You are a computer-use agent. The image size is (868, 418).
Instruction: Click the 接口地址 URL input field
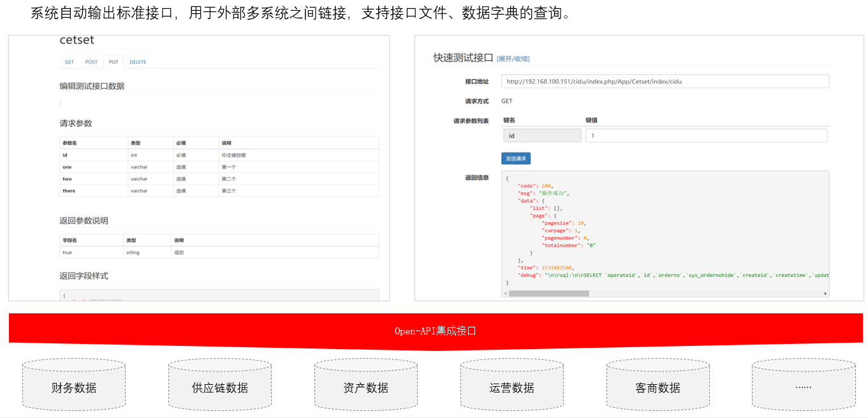[665, 81]
